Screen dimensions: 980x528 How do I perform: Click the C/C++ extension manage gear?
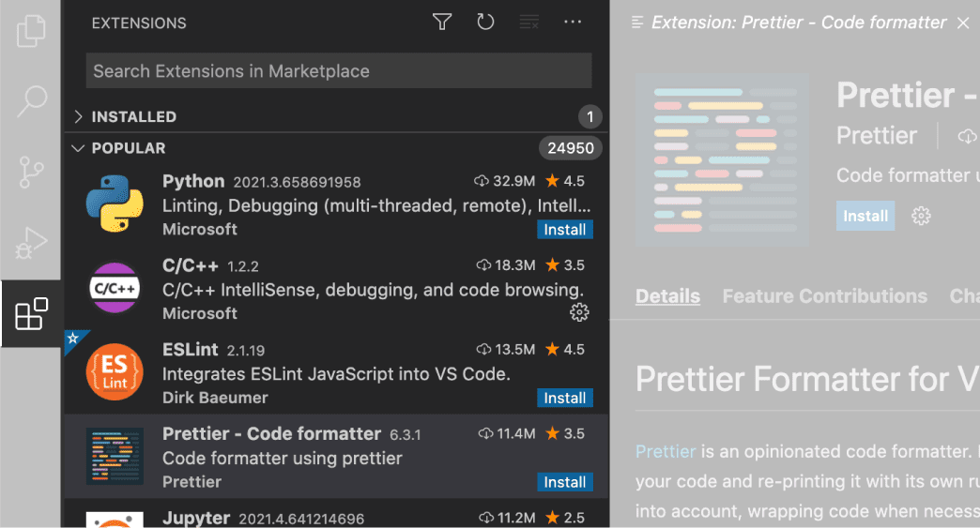click(x=579, y=312)
